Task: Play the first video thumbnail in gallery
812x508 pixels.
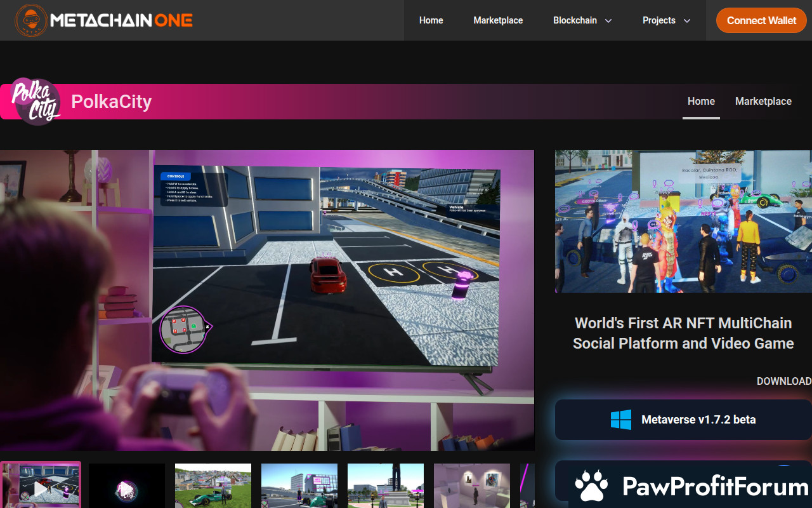Action: click(x=41, y=486)
